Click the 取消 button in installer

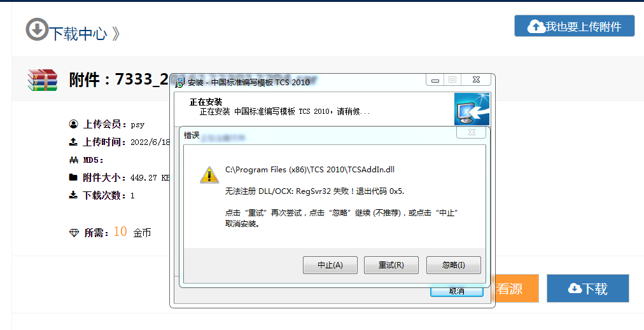click(x=457, y=291)
